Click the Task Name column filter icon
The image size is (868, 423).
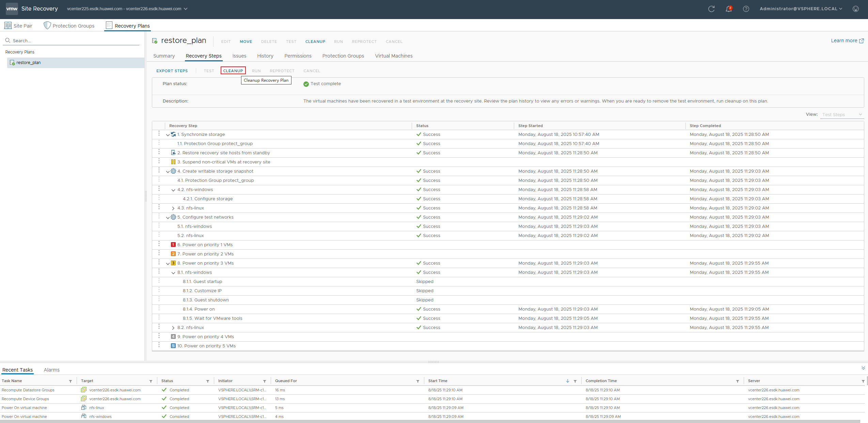(70, 381)
